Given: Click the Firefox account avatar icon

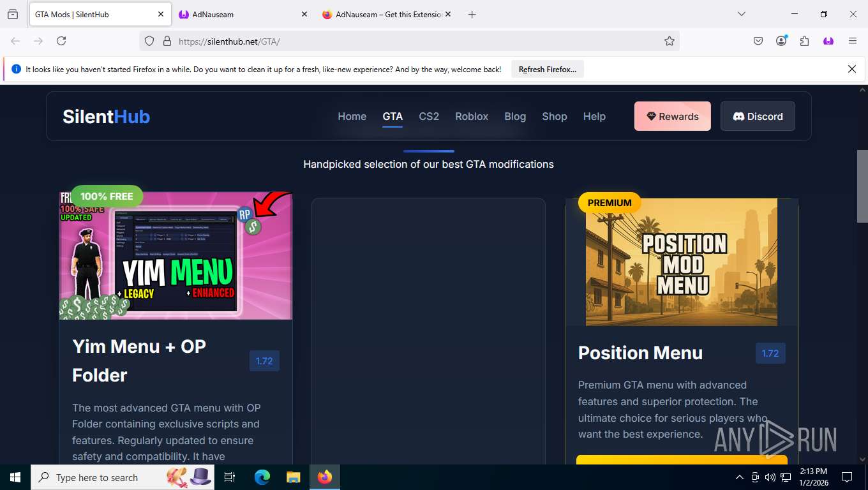Looking at the screenshot, I should (781, 41).
